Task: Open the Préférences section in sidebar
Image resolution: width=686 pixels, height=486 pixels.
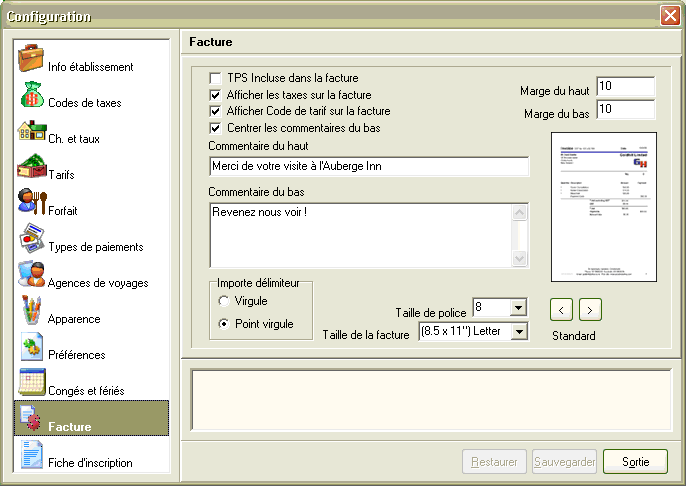Action: click(76, 355)
